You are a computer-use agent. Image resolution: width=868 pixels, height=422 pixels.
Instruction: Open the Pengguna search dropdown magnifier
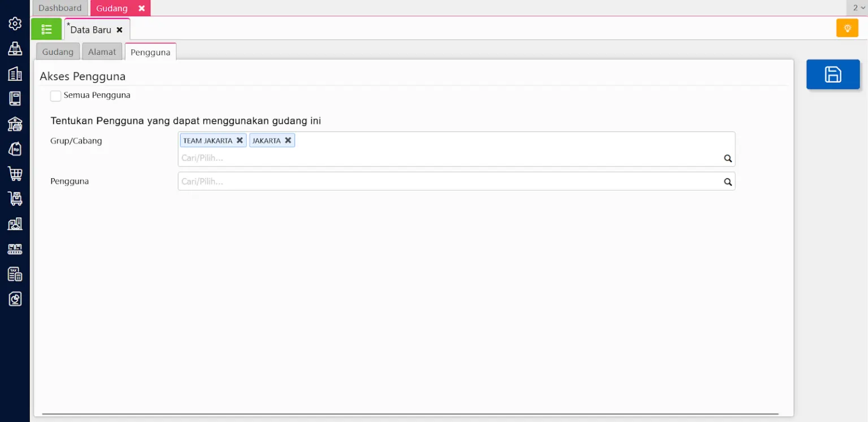click(728, 182)
